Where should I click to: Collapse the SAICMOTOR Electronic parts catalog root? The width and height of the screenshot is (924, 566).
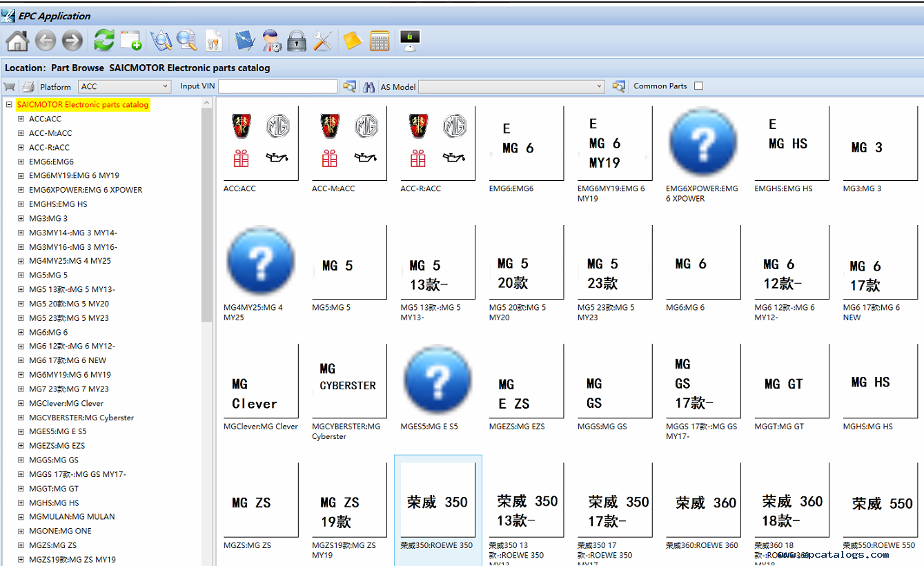9,105
